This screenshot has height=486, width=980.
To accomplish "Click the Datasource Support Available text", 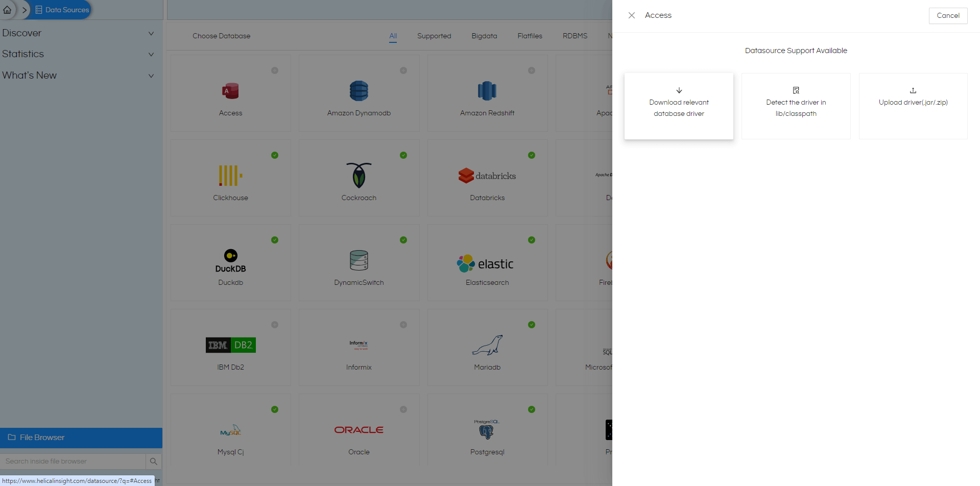I will 796,51.
